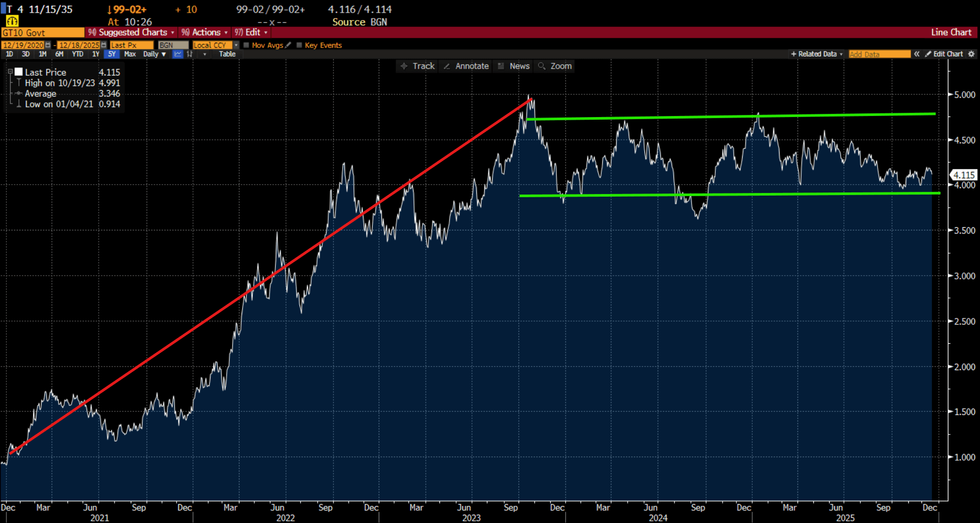Open the Suggested Charts dropdown
Viewport: 980px width, 523px height.
tap(131, 32)
